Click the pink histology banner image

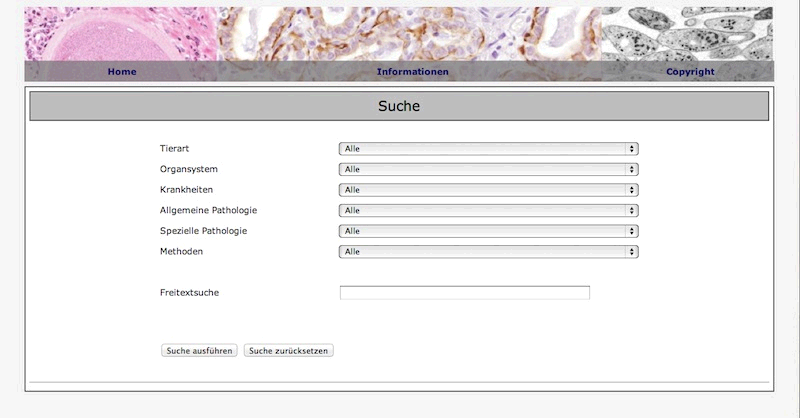[120, 33]
